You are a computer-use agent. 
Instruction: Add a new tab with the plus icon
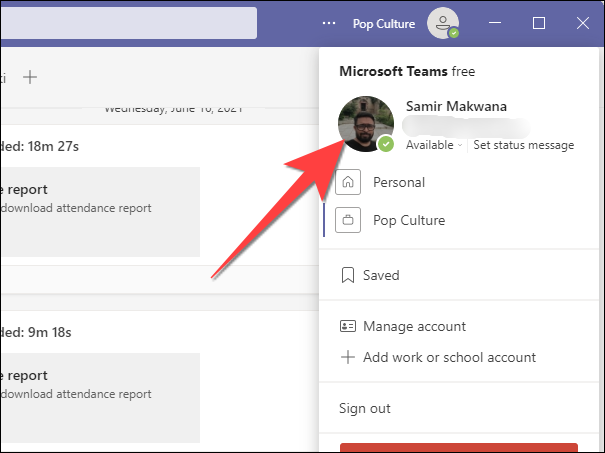tap(30, 76)
